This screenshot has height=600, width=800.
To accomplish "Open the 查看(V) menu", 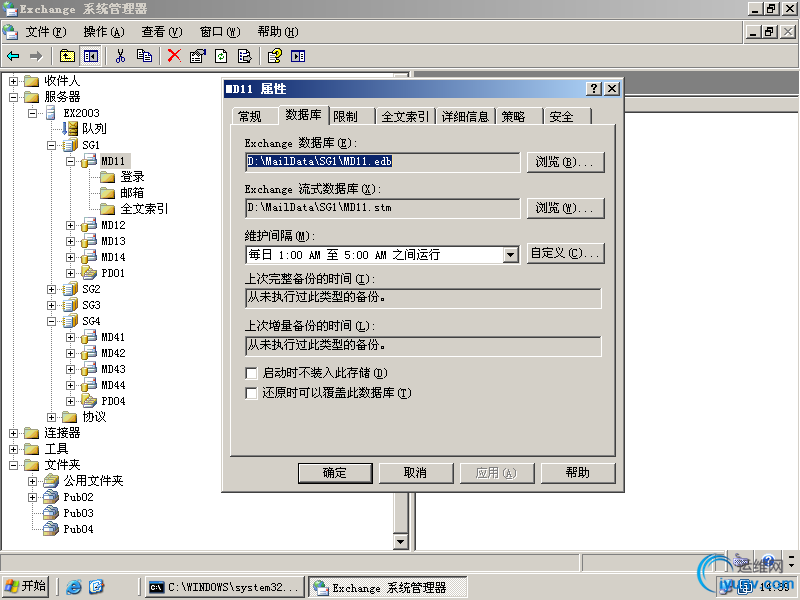I will click(162, 32).
